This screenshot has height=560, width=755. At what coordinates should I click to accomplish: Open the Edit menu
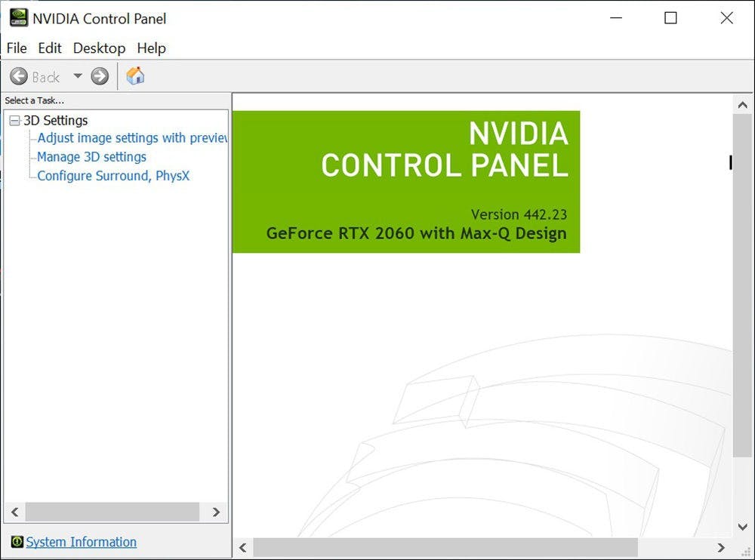pyautogui.click(x=50, y=48)
